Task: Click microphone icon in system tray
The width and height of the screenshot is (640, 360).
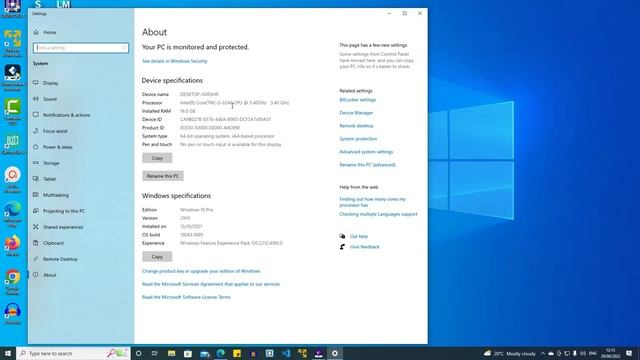Action: (x=575, y=353)
